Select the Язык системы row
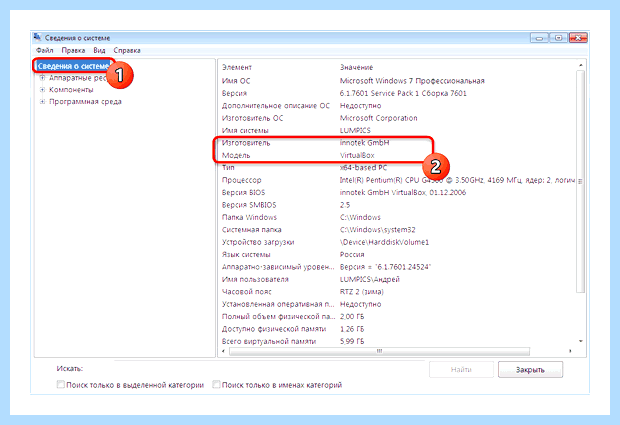The image size is (620, 425). click(x=397, y=255)
